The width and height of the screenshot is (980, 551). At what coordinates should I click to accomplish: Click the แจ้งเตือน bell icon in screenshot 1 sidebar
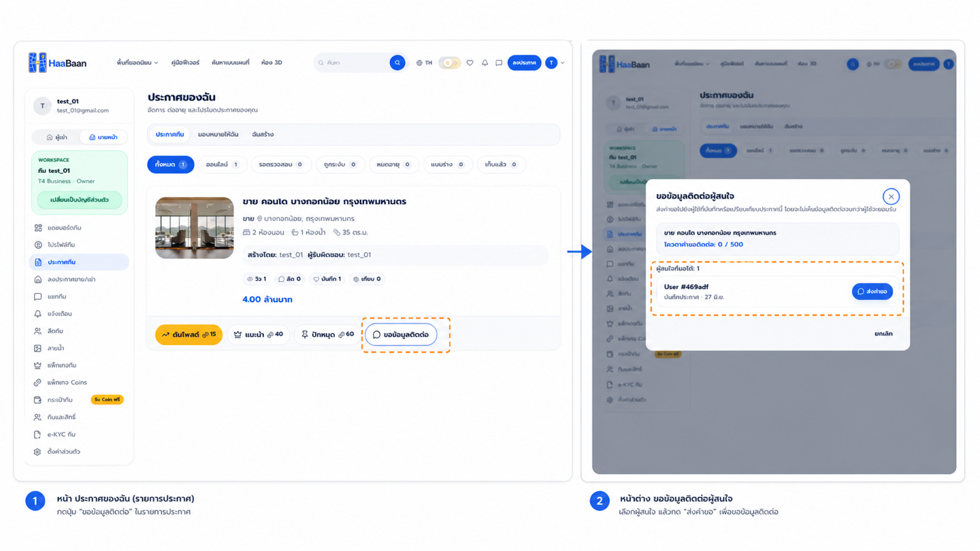pos(38,314)
